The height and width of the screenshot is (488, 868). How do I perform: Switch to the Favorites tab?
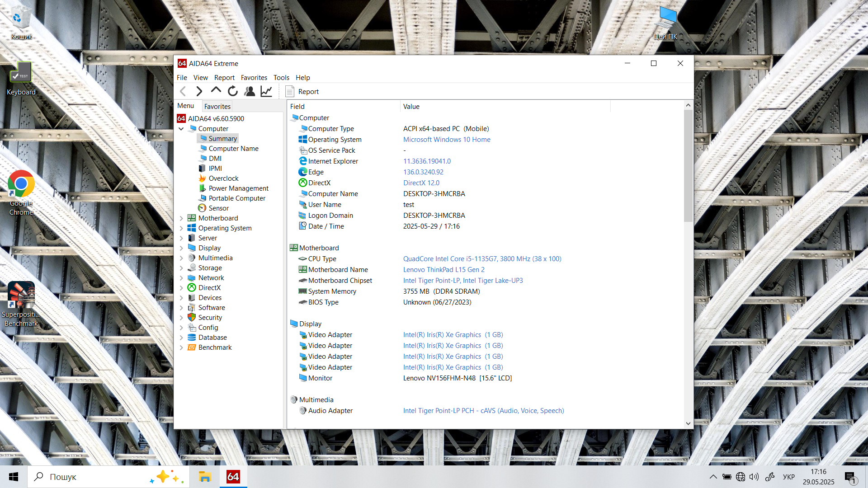click(x=217, y=107)
